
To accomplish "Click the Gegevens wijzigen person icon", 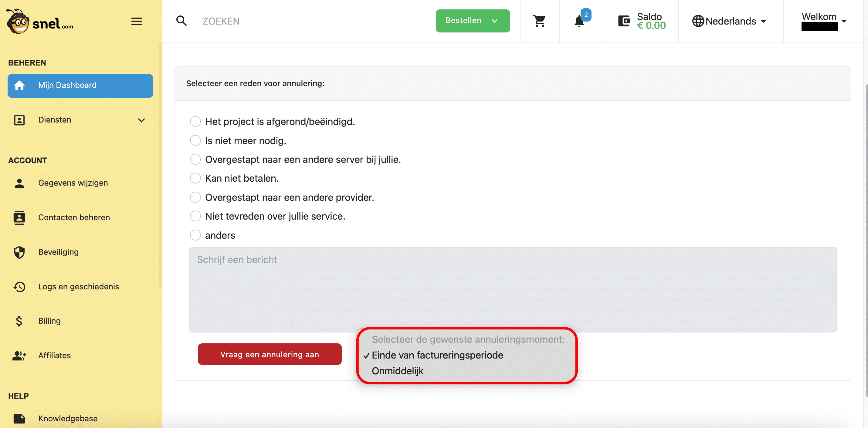I will click(19, 183).
